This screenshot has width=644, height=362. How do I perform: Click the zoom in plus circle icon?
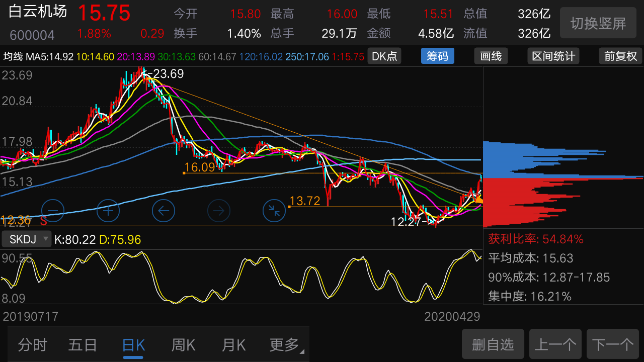[x=108, y=211]
